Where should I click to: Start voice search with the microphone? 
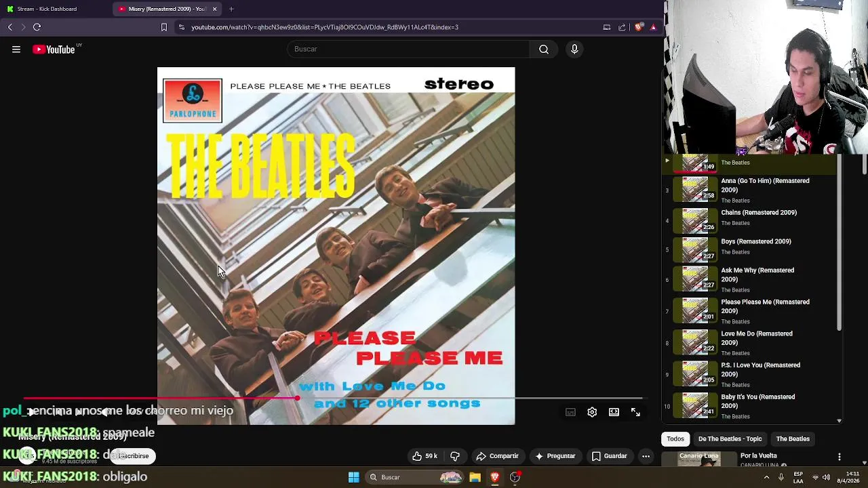point(574,49)
